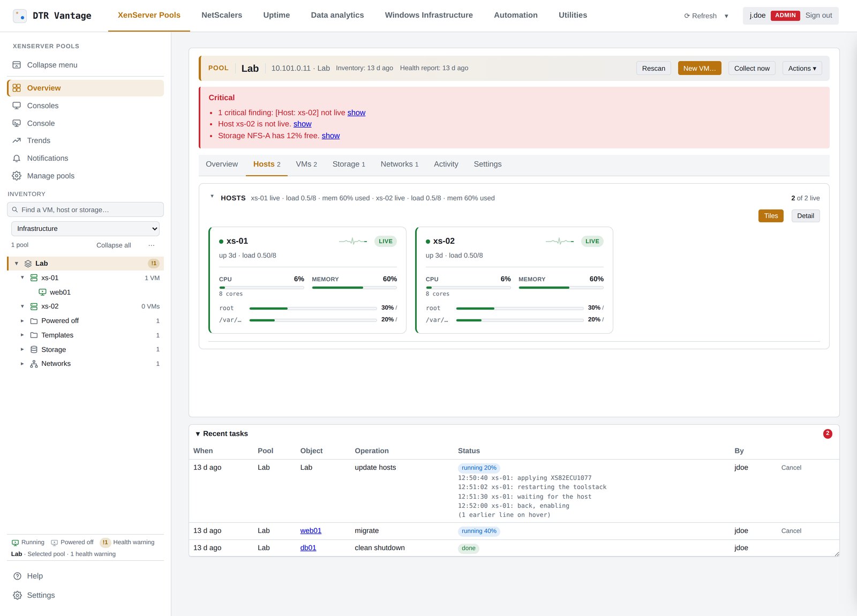This screenshot has height=616, width=857.
Task: Open the db01 object link
Action: coord(308,548)
